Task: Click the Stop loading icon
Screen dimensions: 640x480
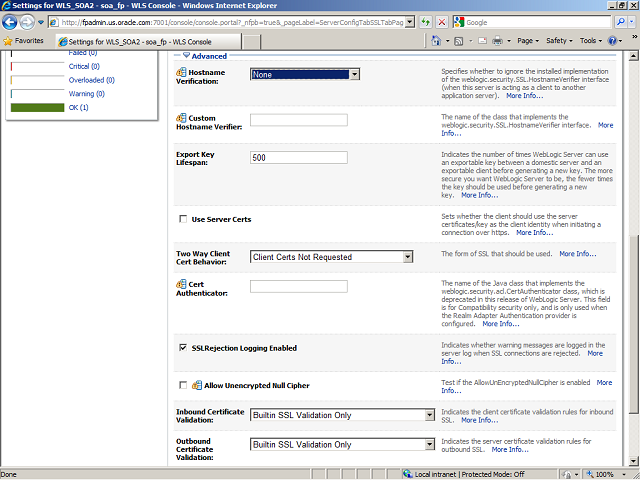Action: (442, 22)
